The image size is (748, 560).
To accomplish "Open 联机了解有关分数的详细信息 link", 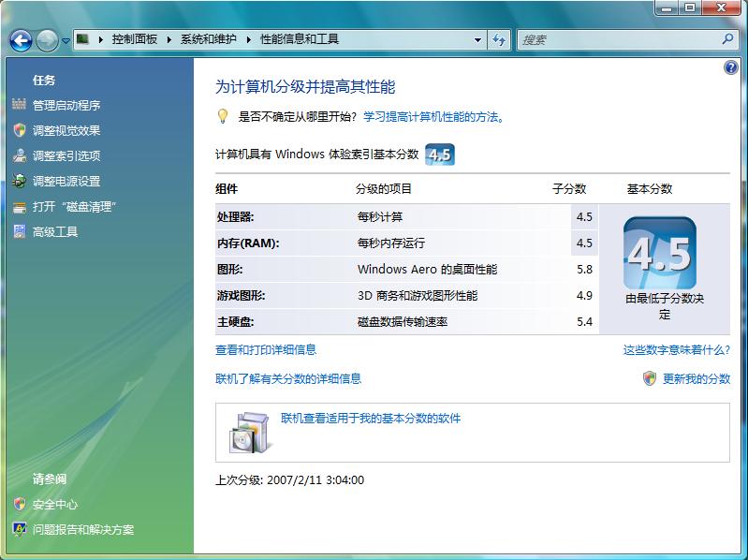I will [x=288, y=378].
